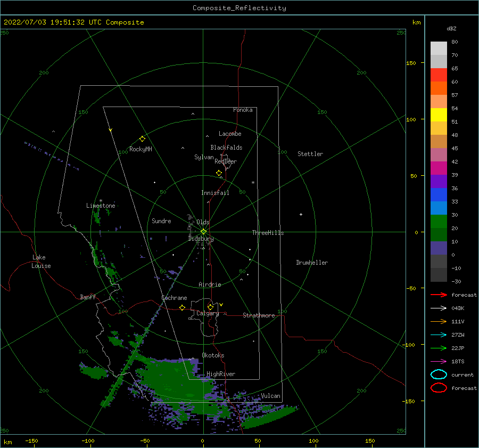
Task: Click the Stettler town label
Action: point(310,154)
